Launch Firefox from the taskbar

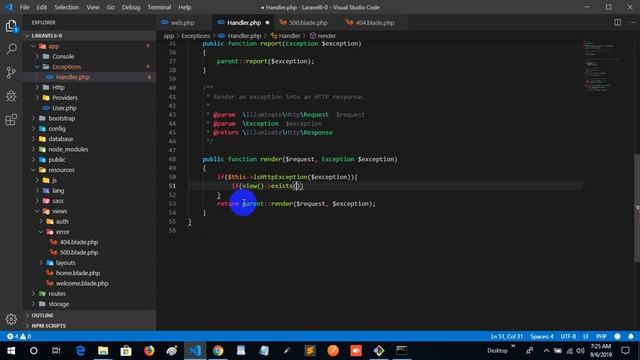[x=149, y=351]
